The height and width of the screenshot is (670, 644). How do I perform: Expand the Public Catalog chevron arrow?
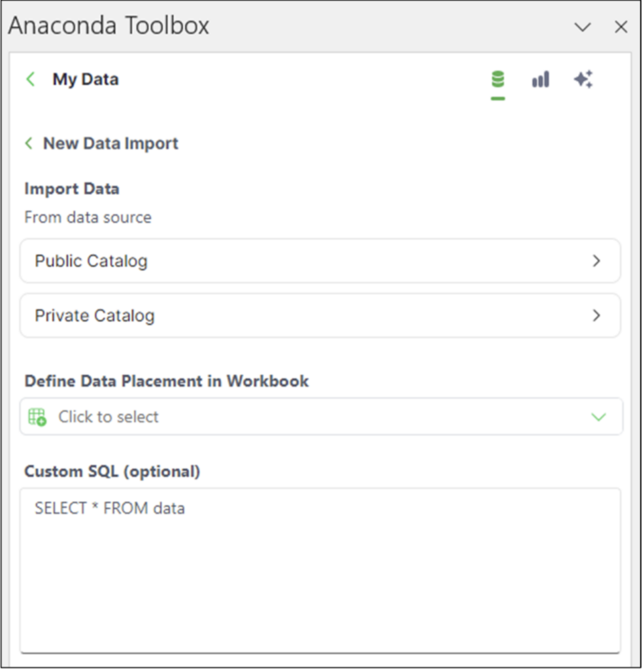point(596,261)
